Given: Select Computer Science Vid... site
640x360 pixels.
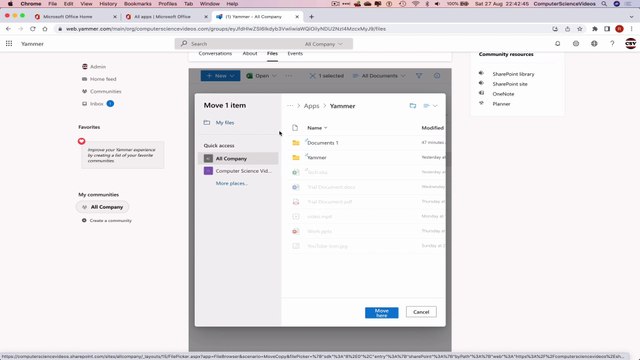Looking at the screenshot, I should pyautogui.click(x=238, y=171).
